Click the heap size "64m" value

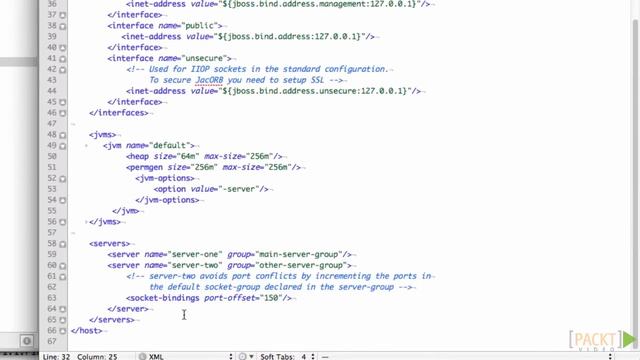point(188,156)
